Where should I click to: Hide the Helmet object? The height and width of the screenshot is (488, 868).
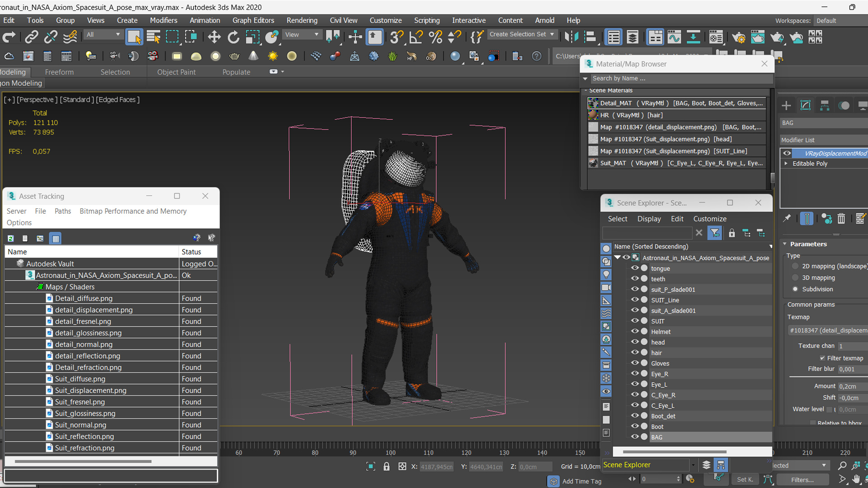635,331
